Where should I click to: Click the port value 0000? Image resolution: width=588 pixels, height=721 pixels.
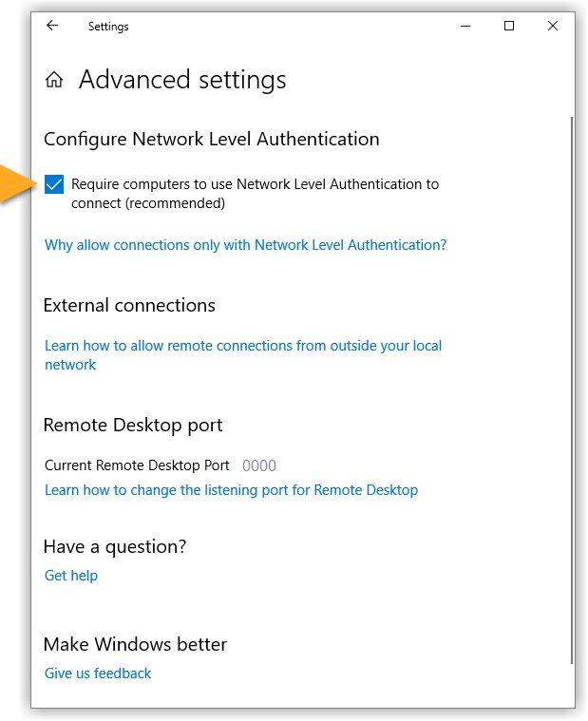(259, 465)
